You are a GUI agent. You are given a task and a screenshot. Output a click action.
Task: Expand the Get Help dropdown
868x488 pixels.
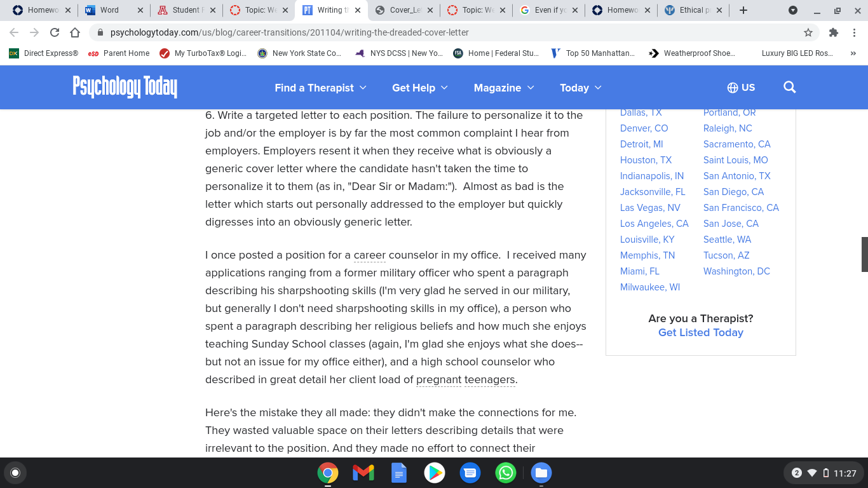(420, 88)
